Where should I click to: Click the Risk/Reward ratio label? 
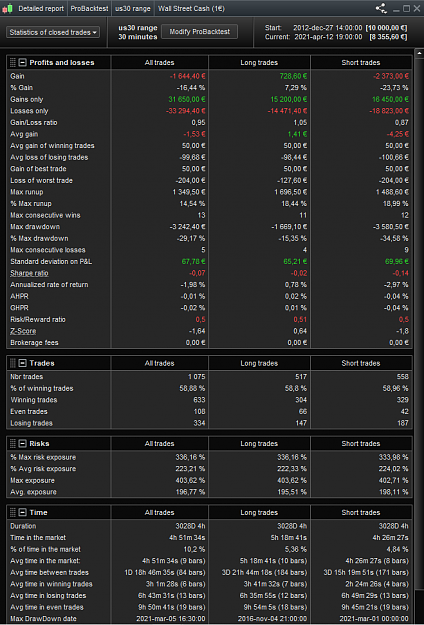pos(38,319)
